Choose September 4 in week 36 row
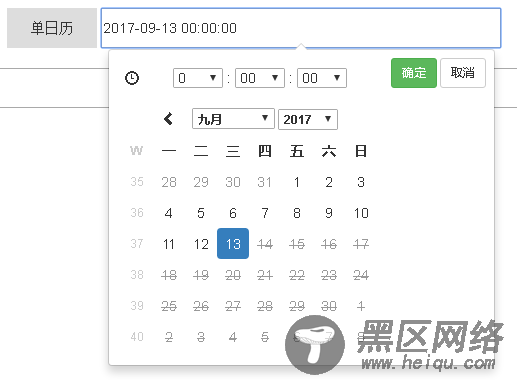Image resolution: width=517 pixels, height=380 pixels. (x=169, y=213)
